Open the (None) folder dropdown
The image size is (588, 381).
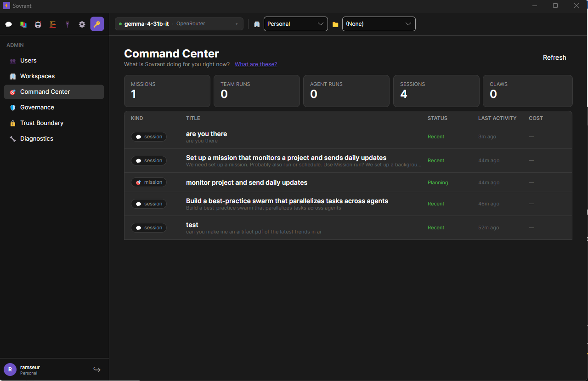(x=379, y=24)
